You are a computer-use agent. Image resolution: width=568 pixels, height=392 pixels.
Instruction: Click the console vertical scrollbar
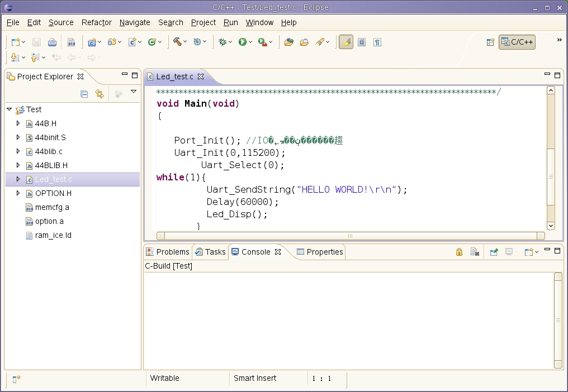[x=558, y=321]
